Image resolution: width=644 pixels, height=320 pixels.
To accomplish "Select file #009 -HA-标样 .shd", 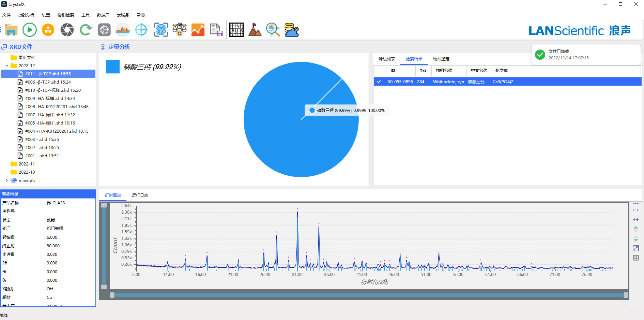I will [50, 99].
